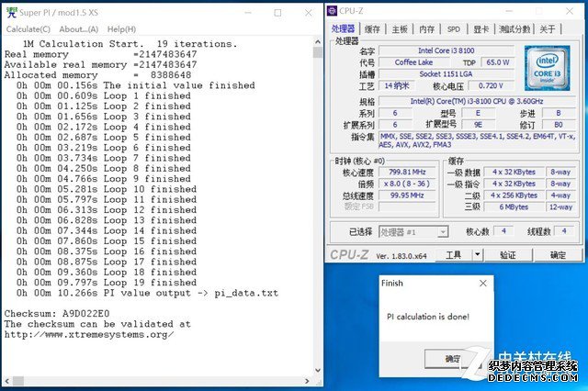Screen dimensions: 588x391
Task: Open the Help(H) menu in Super PI
Action: [121, 29]
